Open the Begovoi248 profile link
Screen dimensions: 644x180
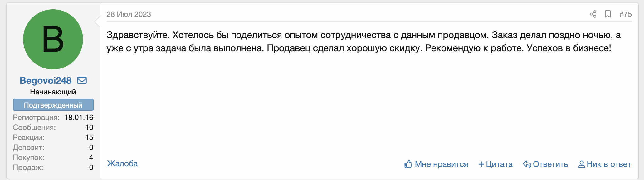(46, 80)
